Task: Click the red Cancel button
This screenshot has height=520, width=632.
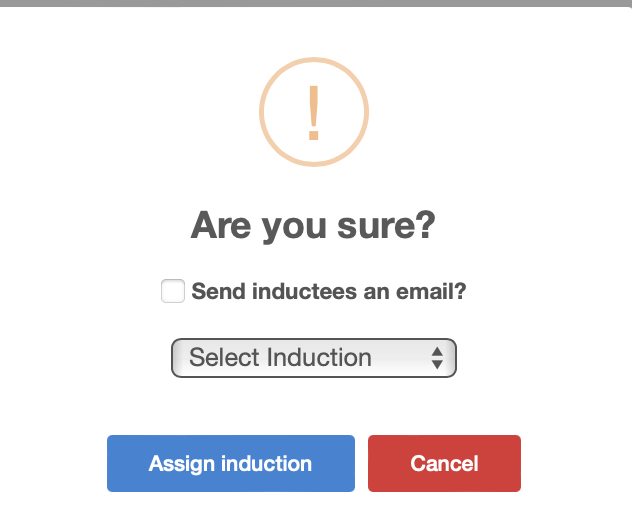Action: point(444,463)
